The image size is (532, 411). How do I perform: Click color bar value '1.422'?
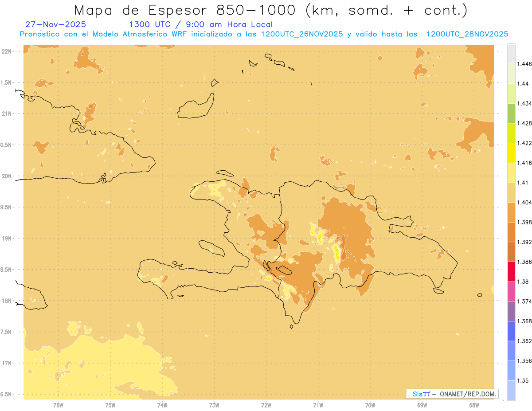point(524,143)
